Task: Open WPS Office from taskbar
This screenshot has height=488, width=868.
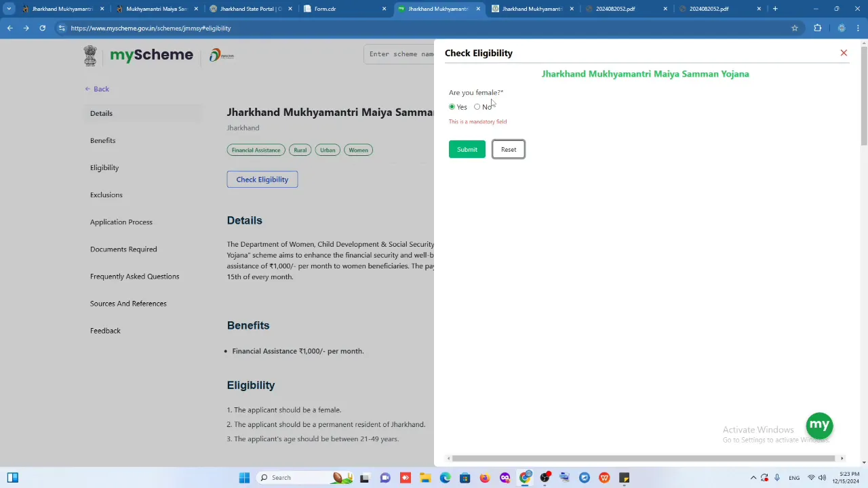Action: pos(604,478)
